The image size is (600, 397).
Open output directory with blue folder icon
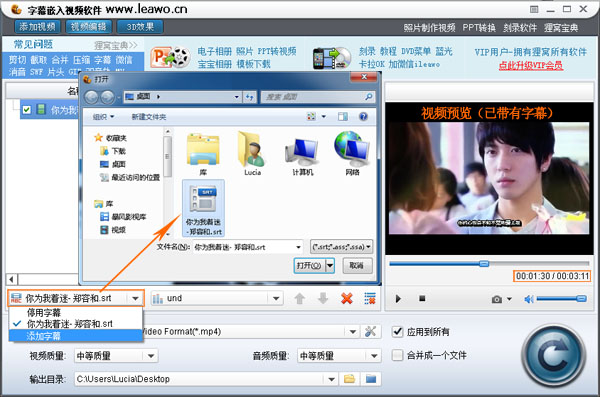click(x=371, y=379)
